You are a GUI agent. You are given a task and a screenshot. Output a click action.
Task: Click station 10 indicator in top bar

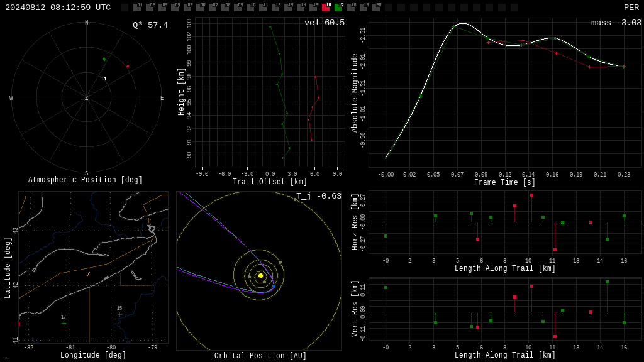pyautogui.click(x=250, y=8)
